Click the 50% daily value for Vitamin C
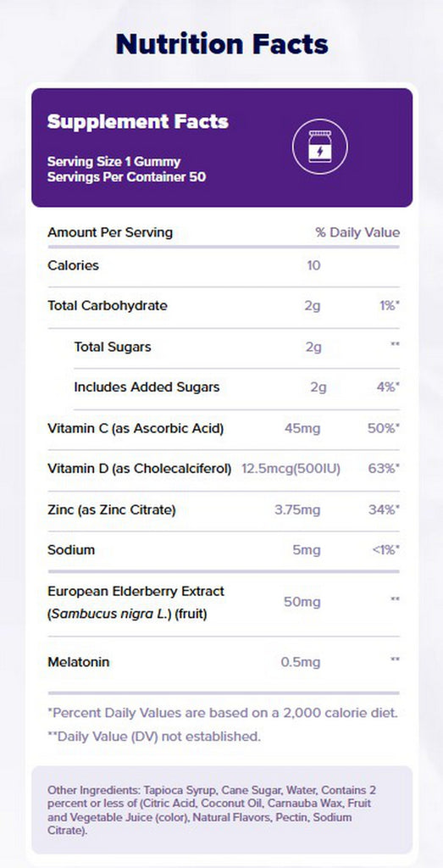The image size is (443, 868). tap(383, 428)
